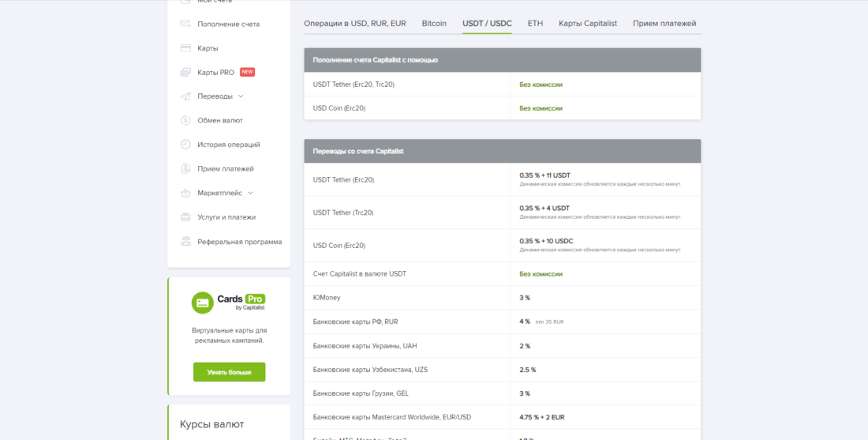Click the Реферальная программа people icon
The width and height of the screenshot is (868, 440).
point(185,242)
